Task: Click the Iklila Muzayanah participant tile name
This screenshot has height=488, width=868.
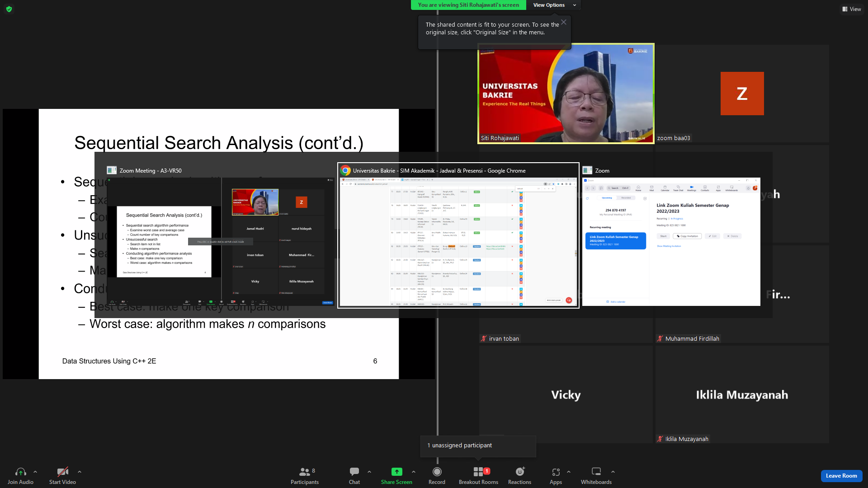Action: pyautogui.click(x=742, y=394)
